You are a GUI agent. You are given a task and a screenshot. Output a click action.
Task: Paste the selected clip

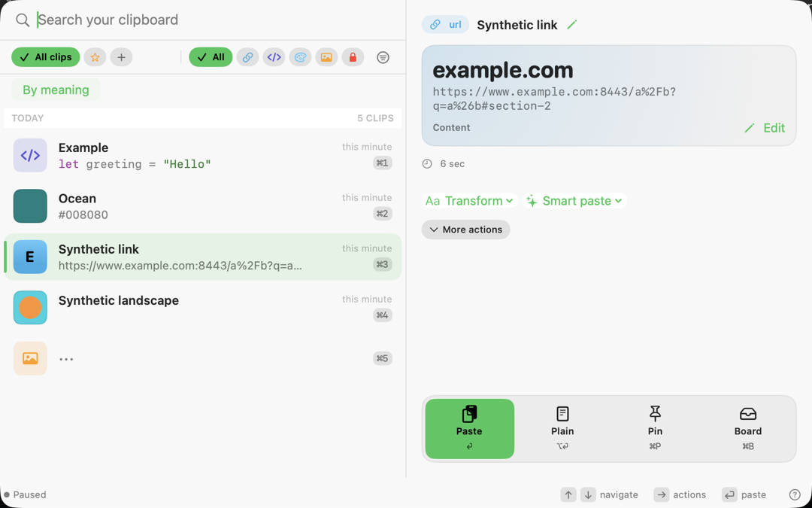(x=470, y=429)
